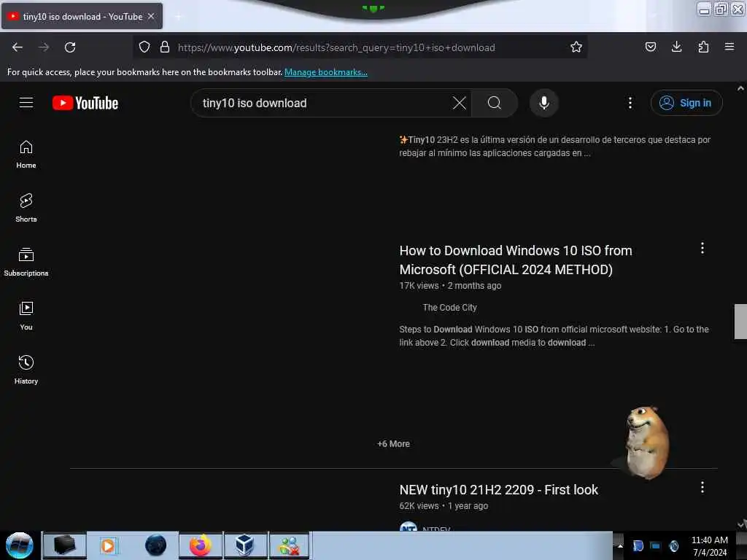
Task: Reload the page with the refresh icon
Action: pos(70,47)
